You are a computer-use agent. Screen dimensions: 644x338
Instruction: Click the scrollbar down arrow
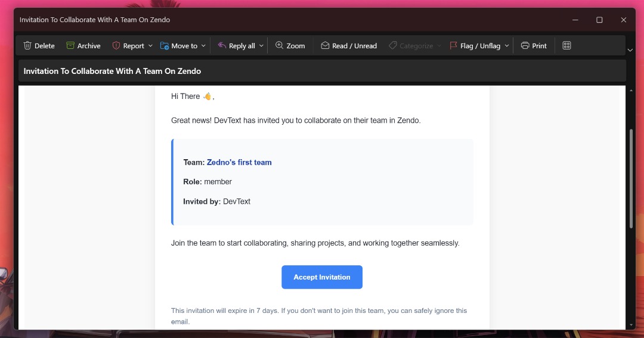coord(631,325)
